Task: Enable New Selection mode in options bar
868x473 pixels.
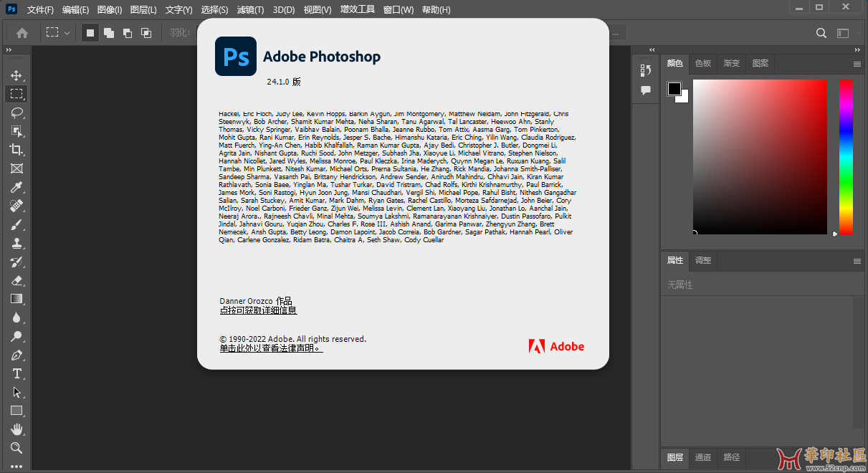Action: 90,32
